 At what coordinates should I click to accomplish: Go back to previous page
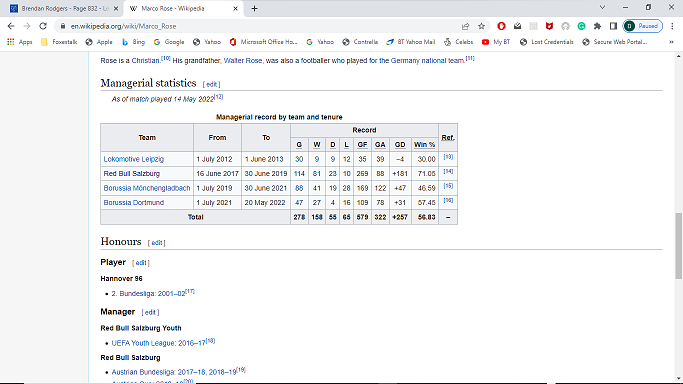11,26
